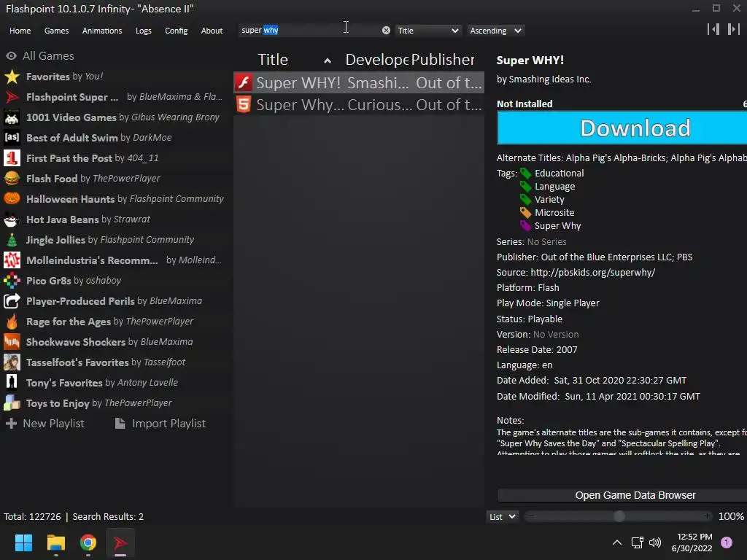
Task: Create a New Playlist
Action: pyautogui.click(x=44, y=424)
